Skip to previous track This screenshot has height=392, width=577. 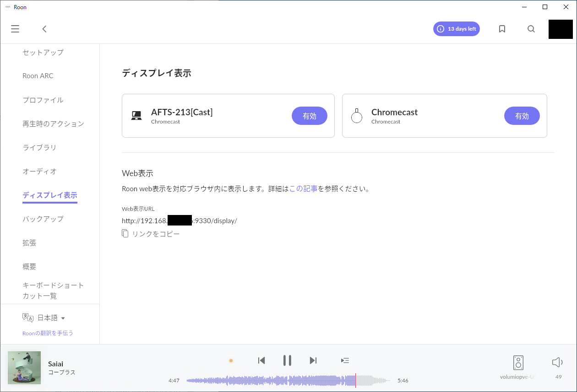261,360
